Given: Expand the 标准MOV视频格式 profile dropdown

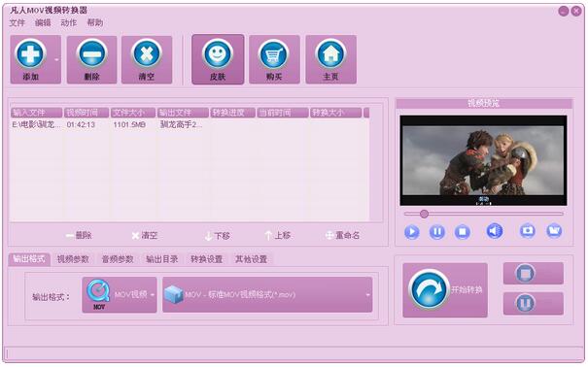Looking at the screenshot, I should [x=267, y=295].
